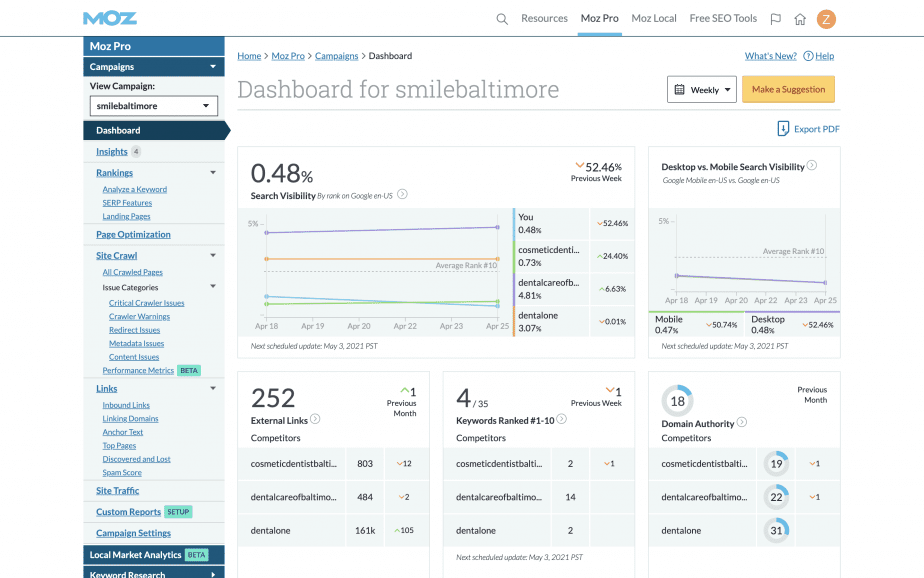Click the home icon in the top navigation
Image resolution: width=924 pixels, height=578 pixels.
pyautogui.click(x=799, y=18)
